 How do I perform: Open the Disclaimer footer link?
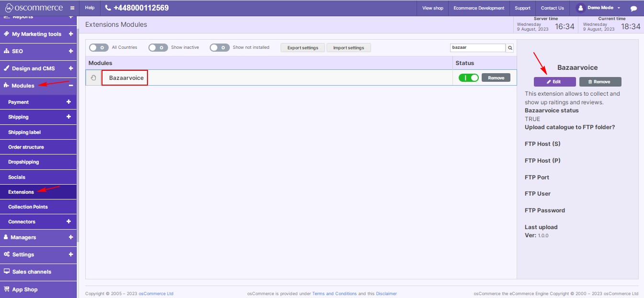point(386,294)
